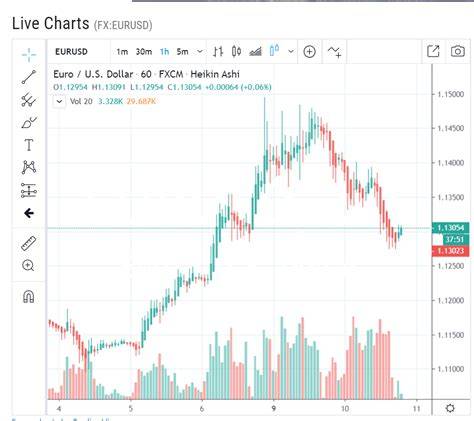The width and height of the screenshot is (474, 421).
Task: Toggle the magnet snap mode
Action: (29, 296)
